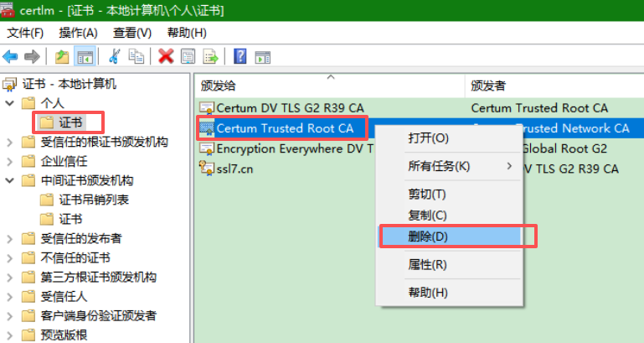Select 属性(R) in the context menu
The width and height of the screenshot is (644, 343).
428,264
